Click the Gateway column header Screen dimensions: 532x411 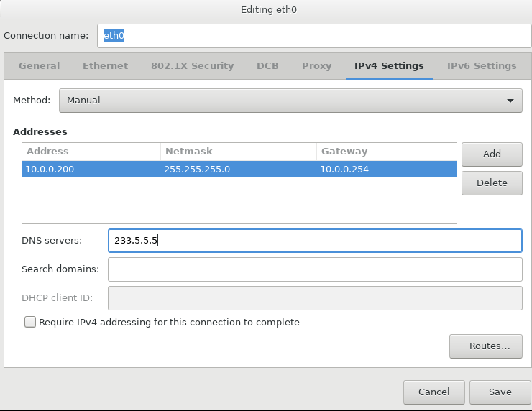pyautogui.click(x=387, y=152)
